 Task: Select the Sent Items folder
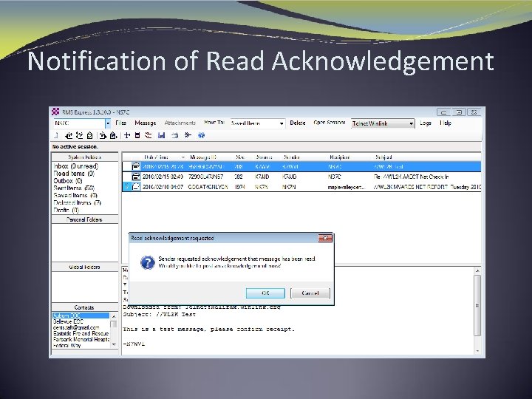pyautogui.click(x=74, y=188)
